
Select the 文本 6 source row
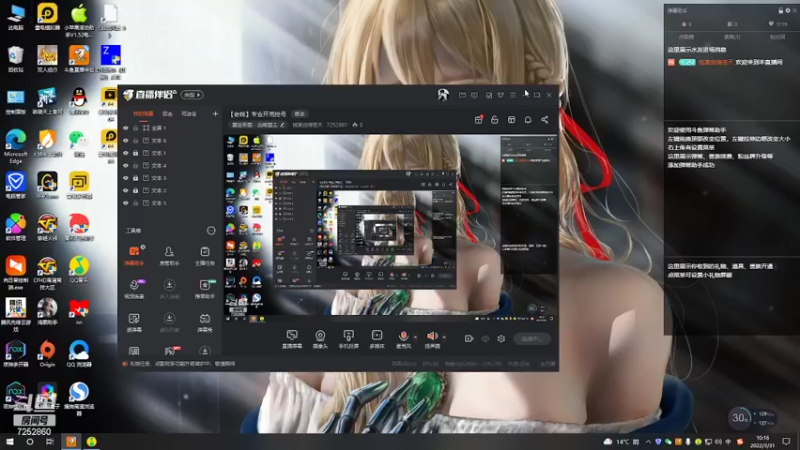(171, 140)
